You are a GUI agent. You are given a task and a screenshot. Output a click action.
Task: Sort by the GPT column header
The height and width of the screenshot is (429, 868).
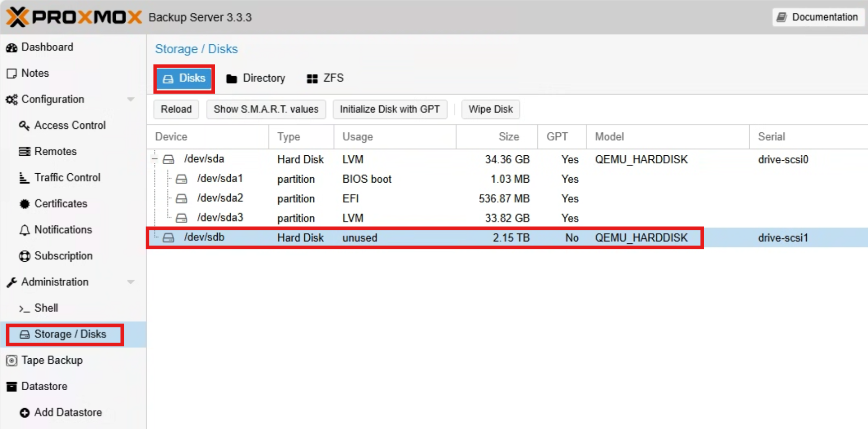pyautogui.click(x=562, y=136)
